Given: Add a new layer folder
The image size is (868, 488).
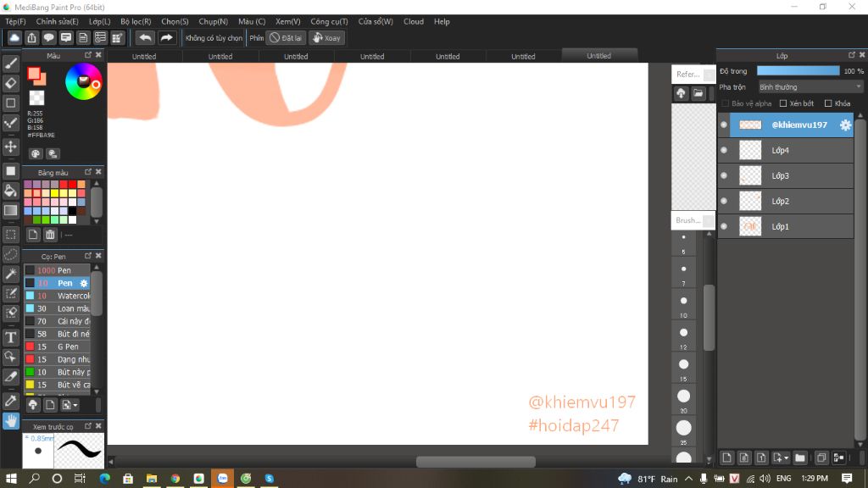Looking at the screenshot, I should (x=800, y=457).
